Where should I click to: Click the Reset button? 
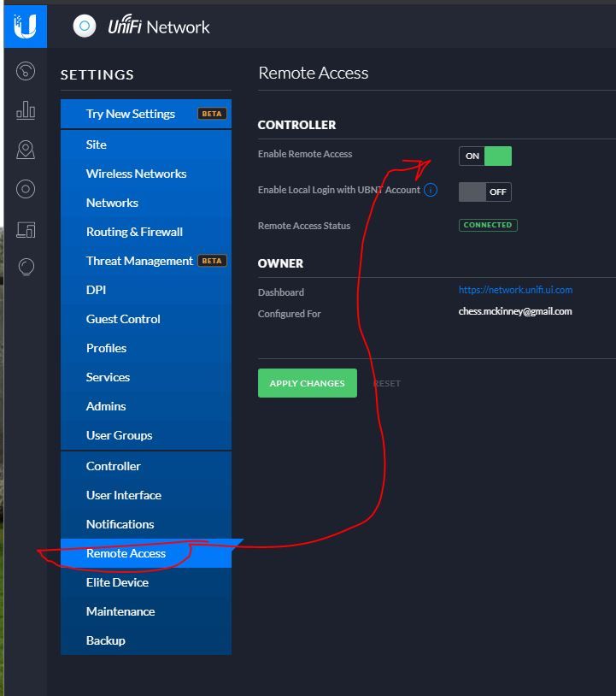point(387,383)
